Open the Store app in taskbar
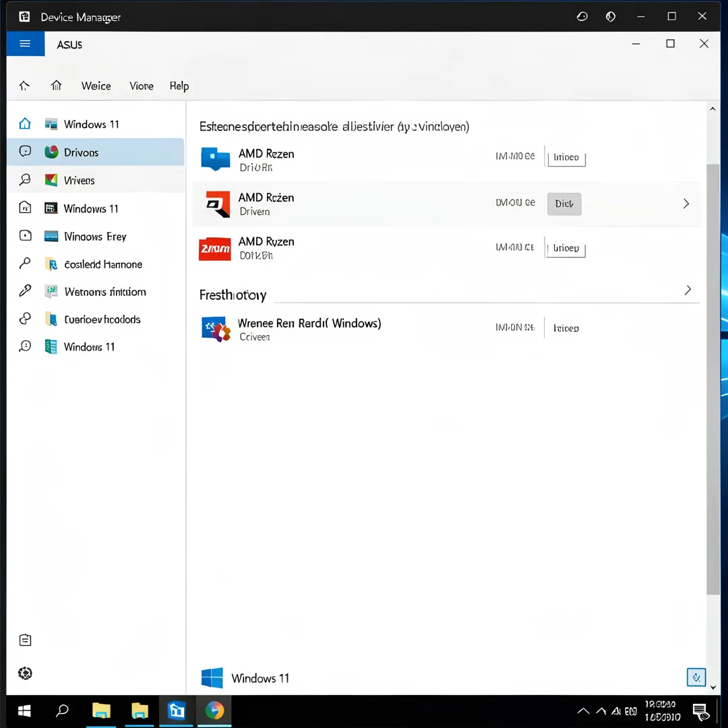The width and height of the screenshot is (728, 728). [x=176, y=711]
